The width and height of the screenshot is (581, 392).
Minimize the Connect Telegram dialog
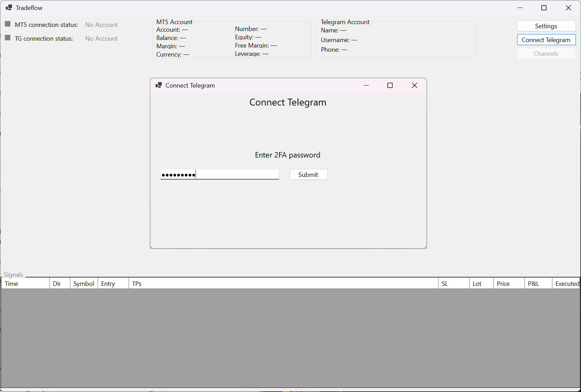click(366, 86)
